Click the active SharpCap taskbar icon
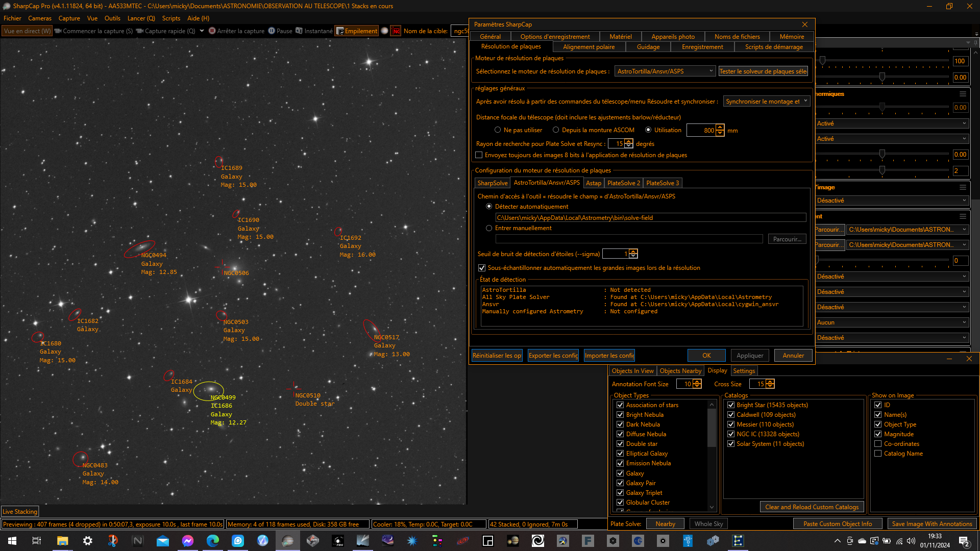 (288, 541)
